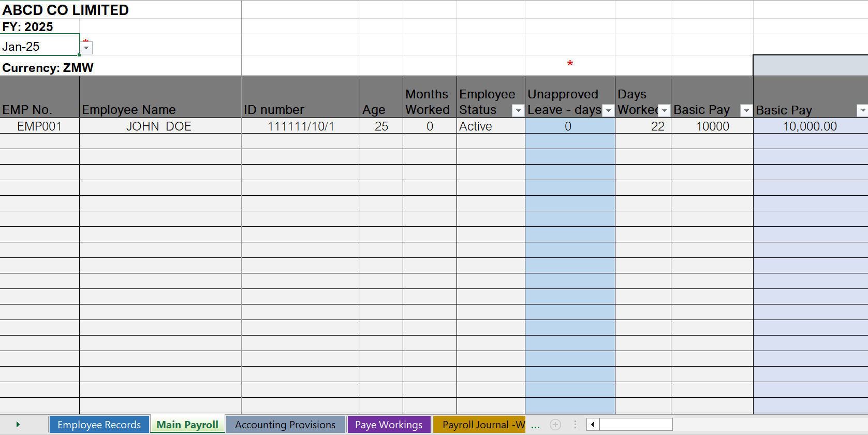Viewport: 868px width, 435px height.
Task: Select the JOHN DOE employee name cell
Action: (159, 126)
